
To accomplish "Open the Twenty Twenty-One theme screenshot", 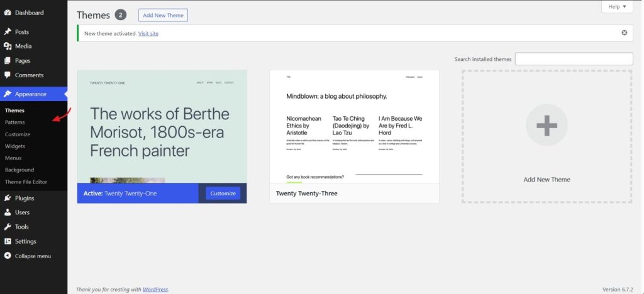I will tap(162, 126).
